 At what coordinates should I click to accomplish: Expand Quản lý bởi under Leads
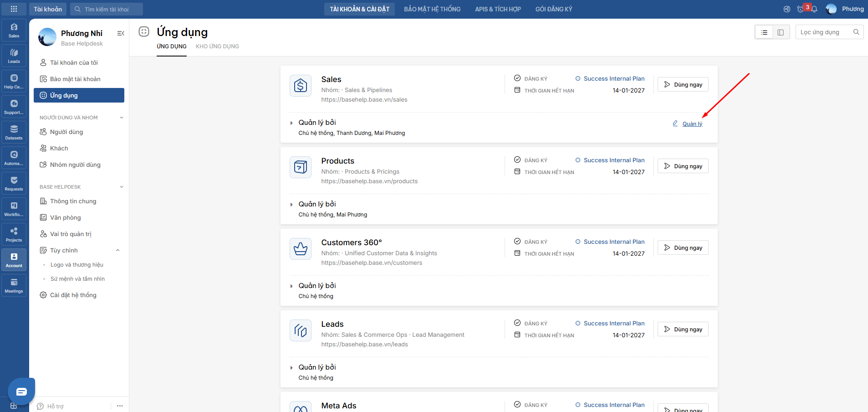tap(291, 368)
